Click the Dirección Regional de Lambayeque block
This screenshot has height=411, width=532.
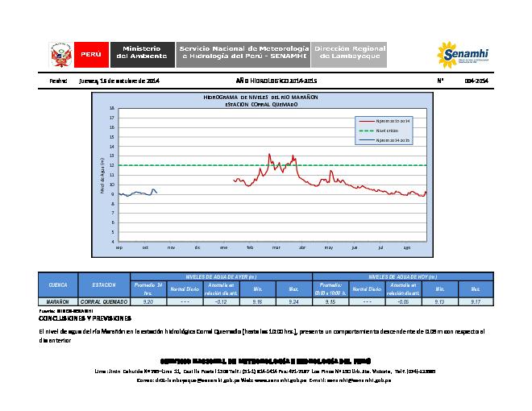343,53
